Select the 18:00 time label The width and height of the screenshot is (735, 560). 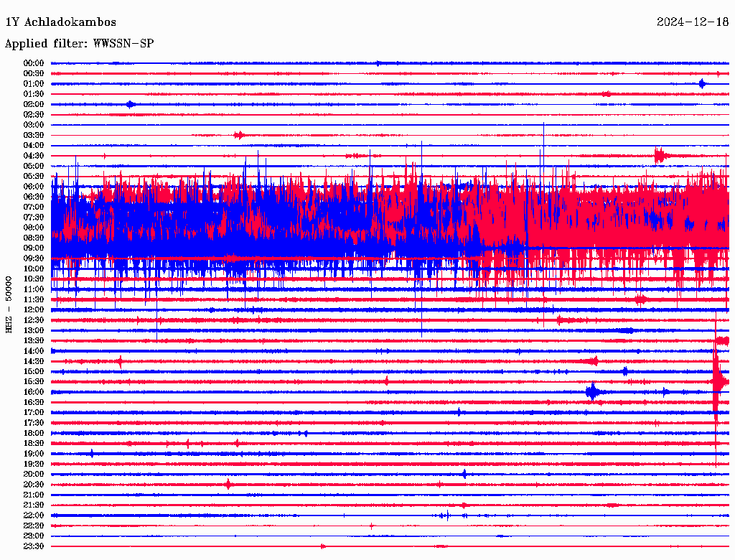click(x=34, y=433)
